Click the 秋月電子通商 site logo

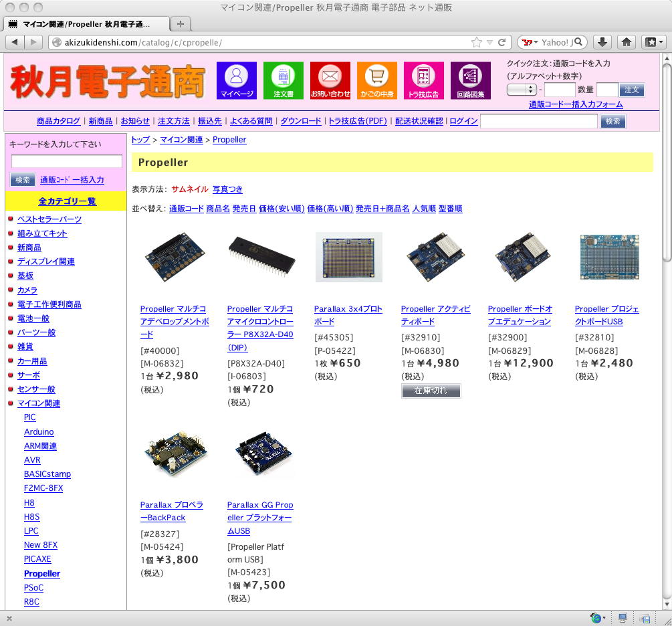click(107, 82)
